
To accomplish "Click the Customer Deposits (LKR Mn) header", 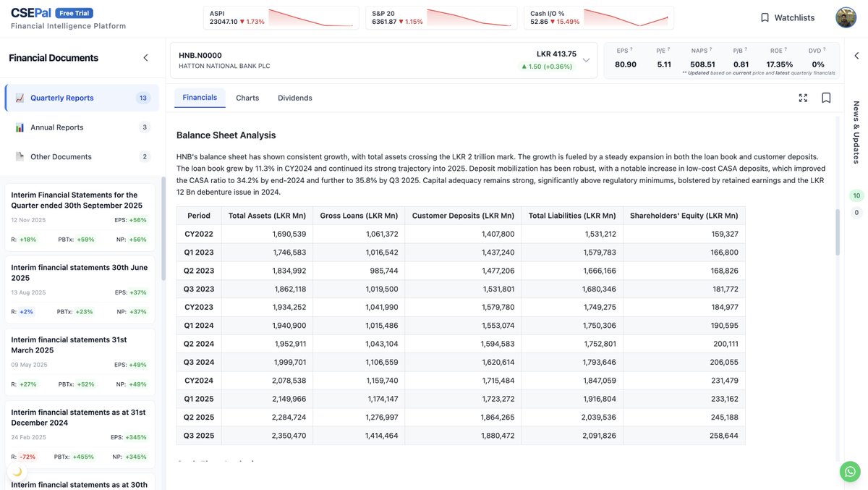I will pos(463,216).
